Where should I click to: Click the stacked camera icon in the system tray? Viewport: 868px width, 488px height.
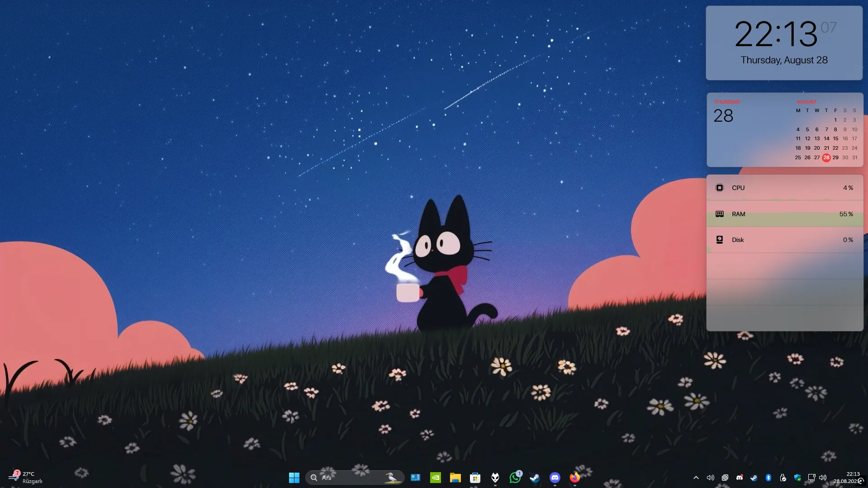tap(725, 478)
